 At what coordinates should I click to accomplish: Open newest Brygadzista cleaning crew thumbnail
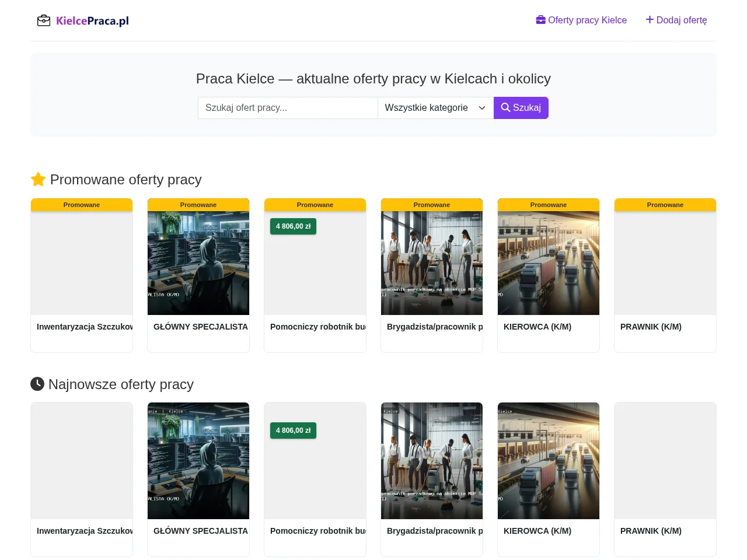(432, 461)
